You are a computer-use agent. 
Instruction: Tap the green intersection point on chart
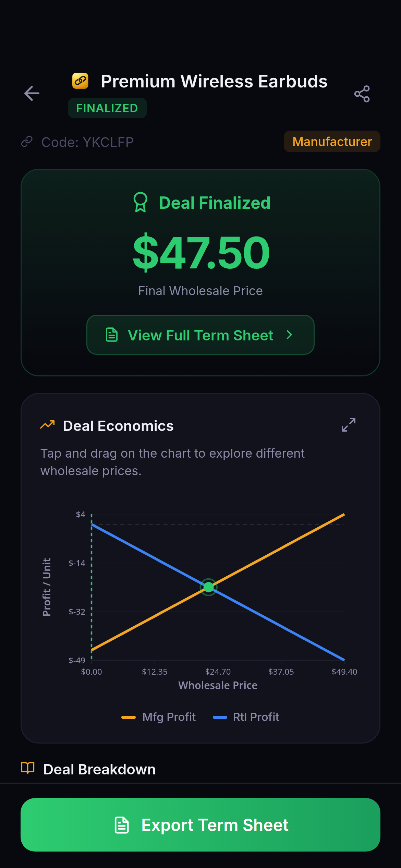208,587
